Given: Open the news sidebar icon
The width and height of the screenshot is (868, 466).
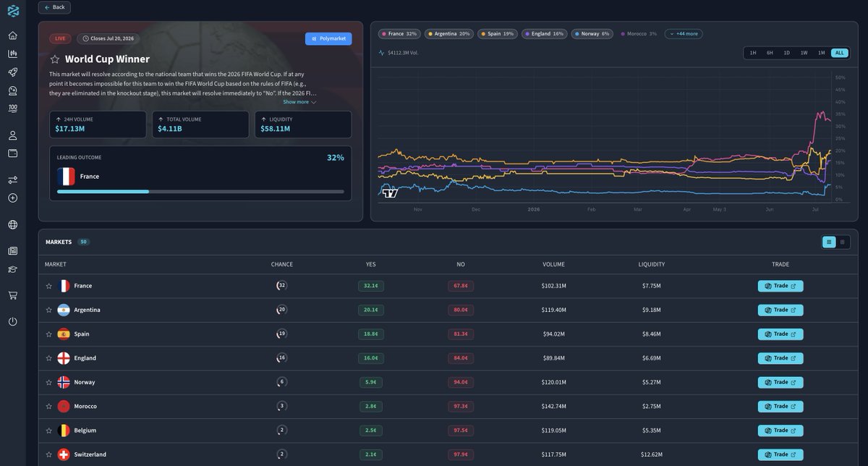Looking at the screenshot, I should click(x=12, y=251).
